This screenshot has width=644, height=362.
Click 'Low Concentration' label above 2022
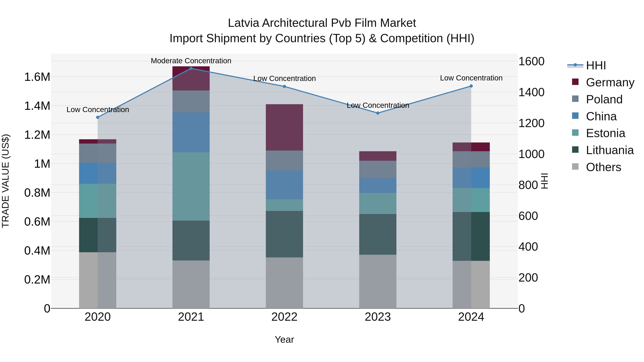coord(284,78)
